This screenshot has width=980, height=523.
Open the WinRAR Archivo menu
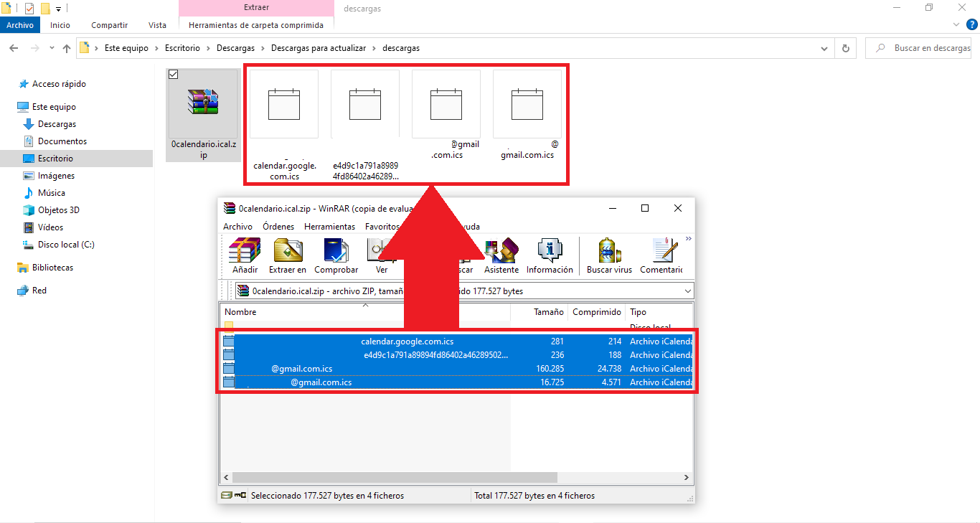pos(237,226)
